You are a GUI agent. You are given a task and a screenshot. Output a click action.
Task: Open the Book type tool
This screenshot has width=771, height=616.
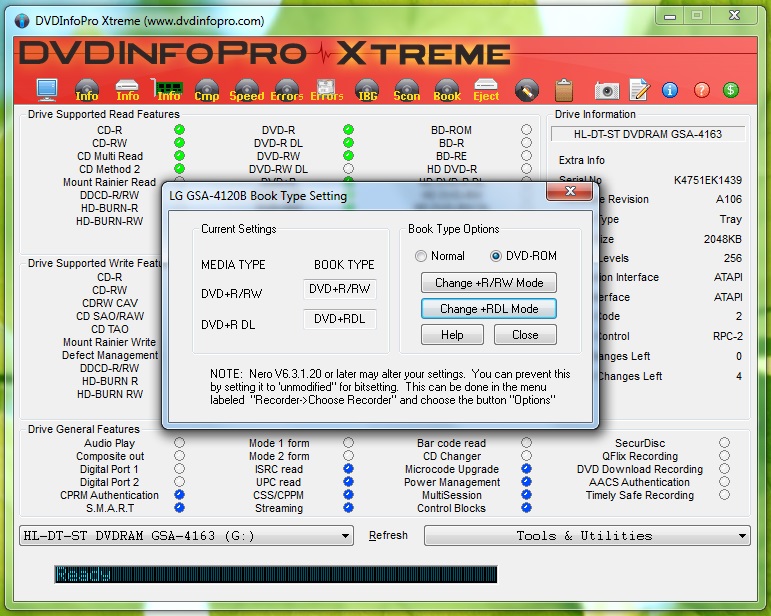coord(447,90)
